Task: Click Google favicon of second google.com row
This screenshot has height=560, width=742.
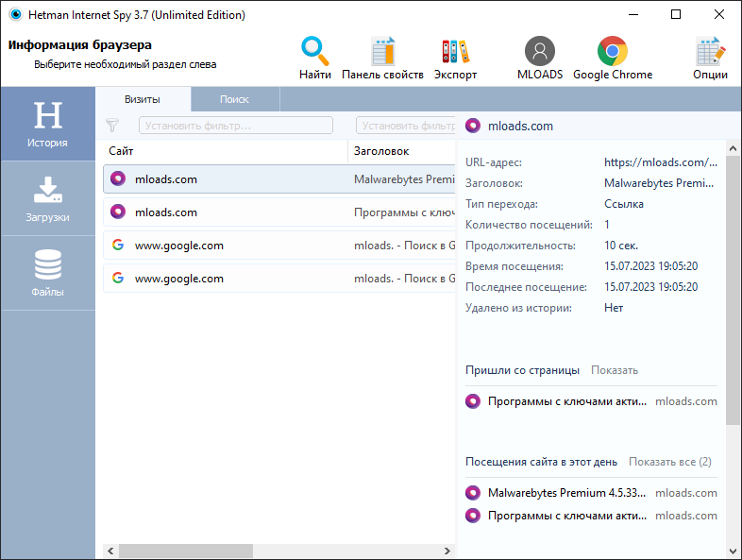Action: click(118, 278)
